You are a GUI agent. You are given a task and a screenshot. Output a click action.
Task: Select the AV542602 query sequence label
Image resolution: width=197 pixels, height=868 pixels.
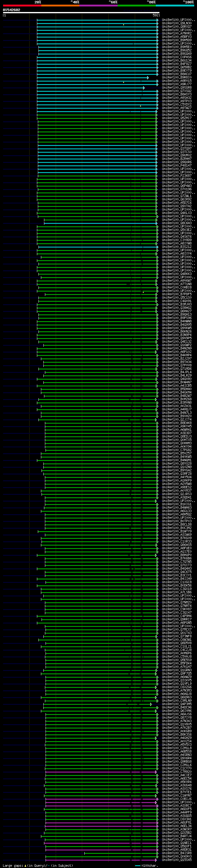[11, 10]
